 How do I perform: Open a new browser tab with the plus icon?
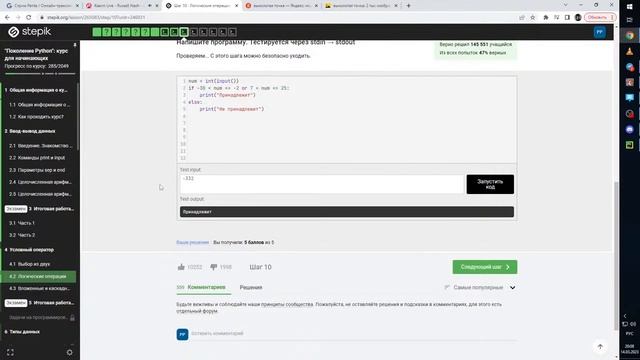pyautogui.click(x=409, y=6)
